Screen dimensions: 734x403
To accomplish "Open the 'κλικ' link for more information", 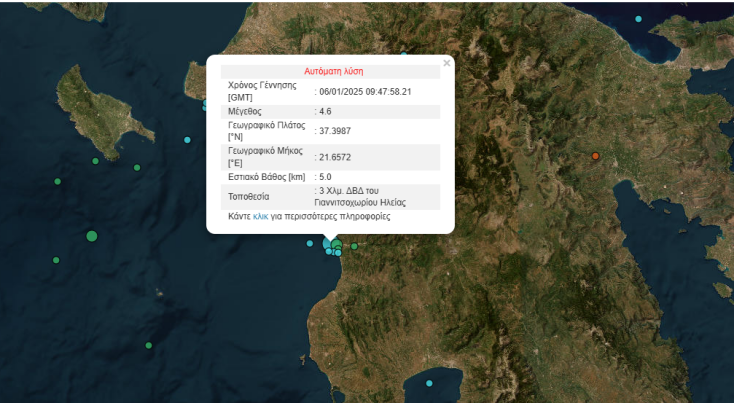I will [x=261, y=216].
